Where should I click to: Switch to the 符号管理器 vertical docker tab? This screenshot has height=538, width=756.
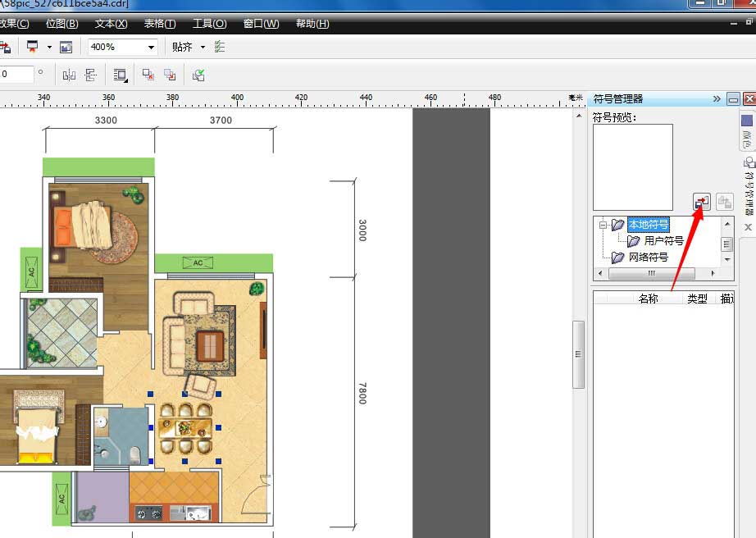coord(749,186)
